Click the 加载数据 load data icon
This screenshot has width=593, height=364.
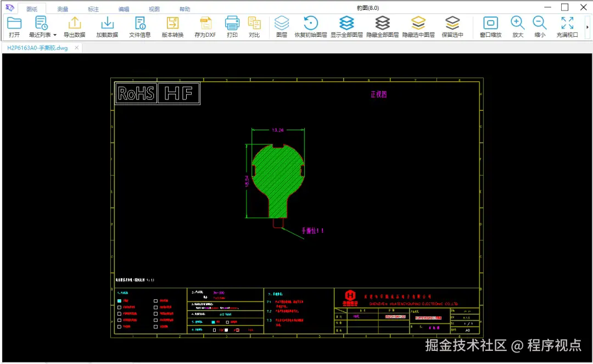(107, 23)
